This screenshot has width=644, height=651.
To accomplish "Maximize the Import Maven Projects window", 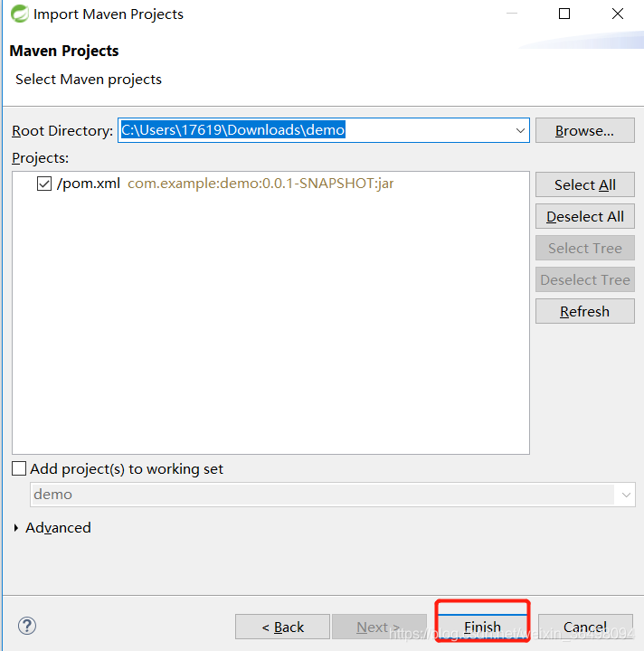I will pos(563,14).
